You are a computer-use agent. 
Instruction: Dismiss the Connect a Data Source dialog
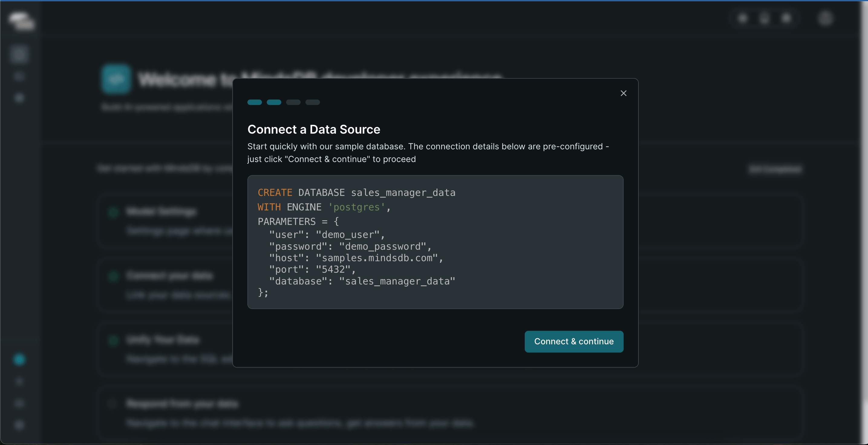(x=623, y=93)
